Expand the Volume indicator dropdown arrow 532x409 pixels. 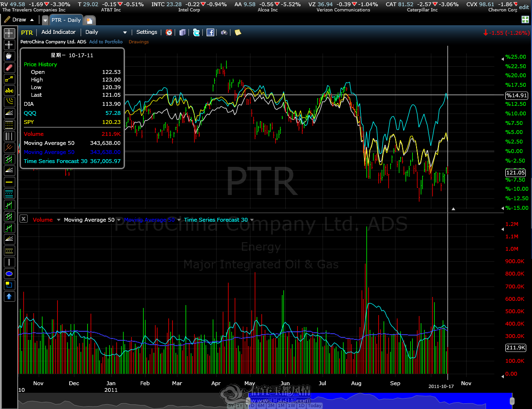click(x=58, y=220)
